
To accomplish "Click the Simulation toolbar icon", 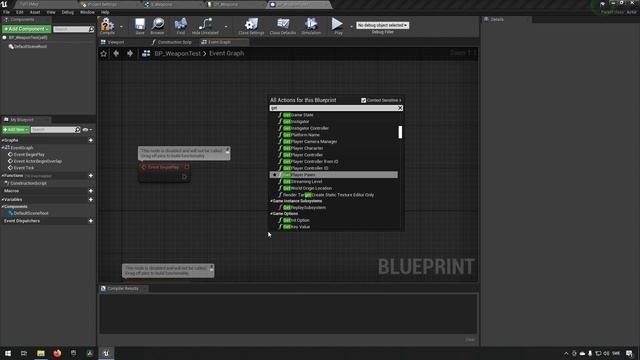I will [x=311, y=24].
